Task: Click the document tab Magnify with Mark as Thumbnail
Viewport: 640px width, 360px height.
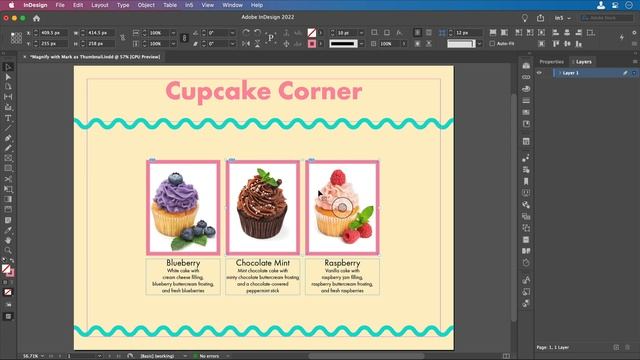Action: coord(95,57)
